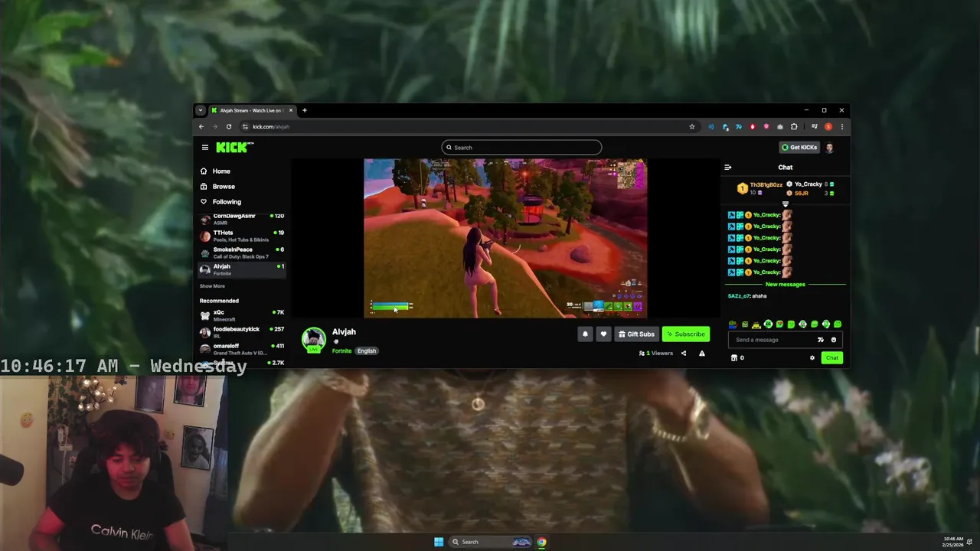
Task: Click the green Subscribe button
Action: click(x=686, y=334)
